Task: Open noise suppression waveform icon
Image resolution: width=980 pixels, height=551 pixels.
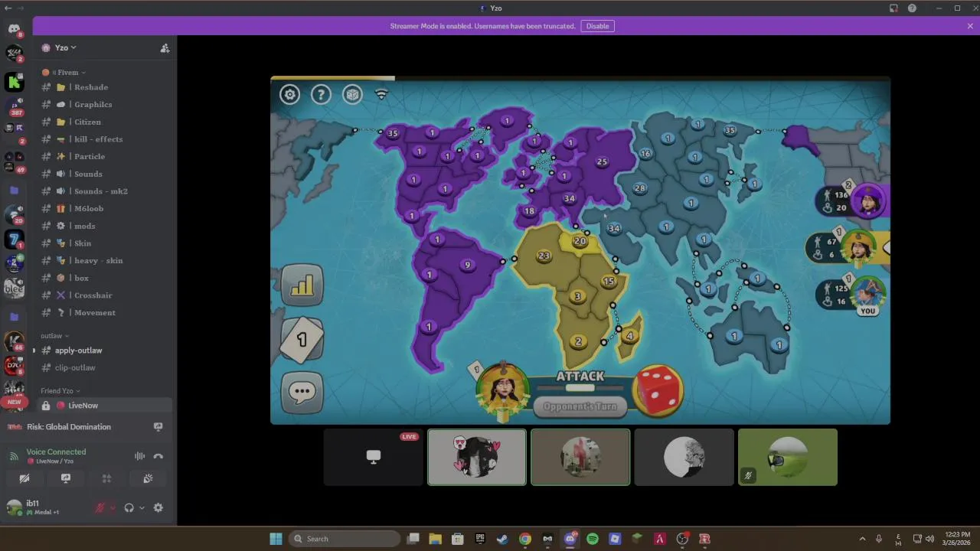Action: click(139, 456)
